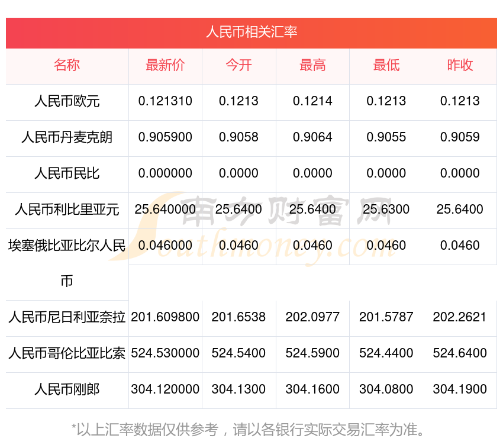Select the 名称 column header
Viewport: 503px width, 448px height.
pos(67,65)
